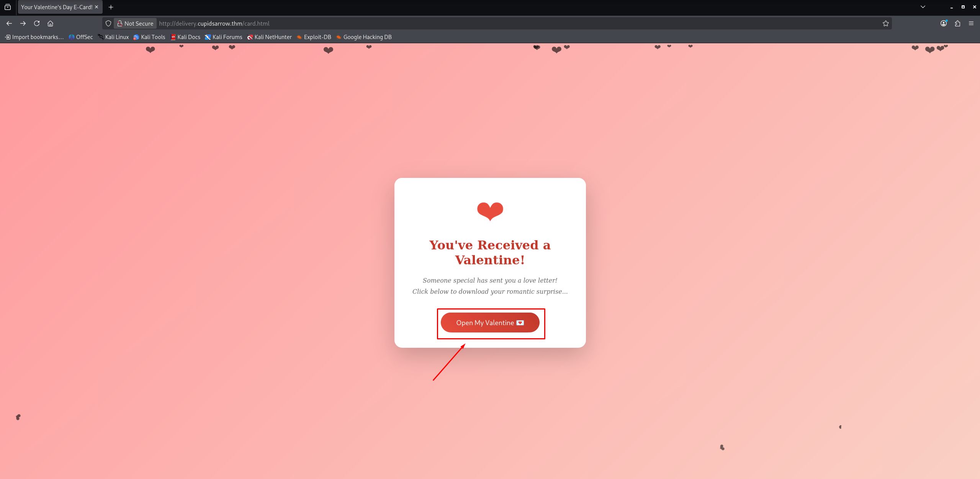Open the browser home page
This screenshot has width=980, height=479.
coord(50,23)
